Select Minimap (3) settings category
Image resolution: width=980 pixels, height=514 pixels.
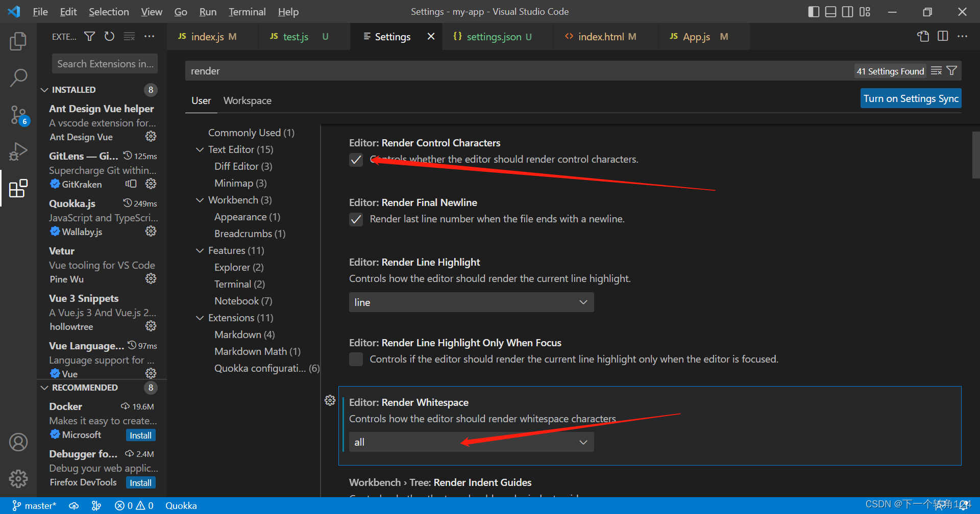tap(240, 183)
